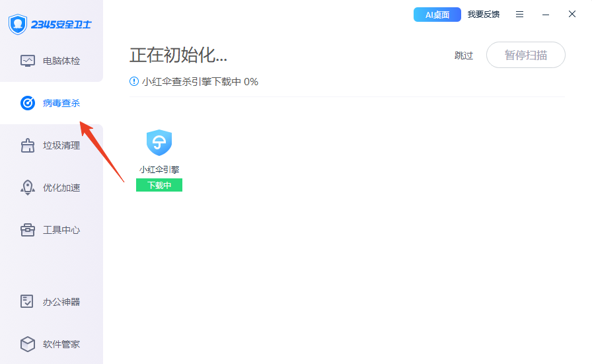Click the 小红伞引擎 umbrella shield icon

coord(159,142)
